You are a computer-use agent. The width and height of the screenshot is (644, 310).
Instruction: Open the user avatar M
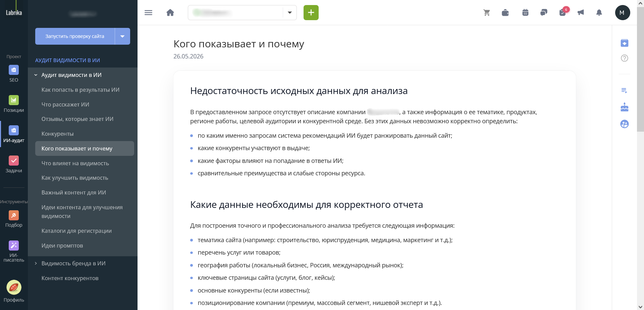pyautogui.click(x=622, y=13)
